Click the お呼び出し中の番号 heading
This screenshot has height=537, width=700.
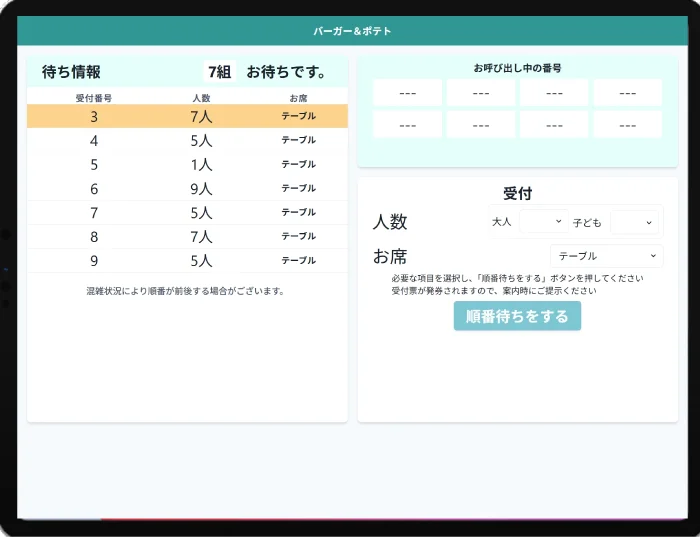coord(517,68)
